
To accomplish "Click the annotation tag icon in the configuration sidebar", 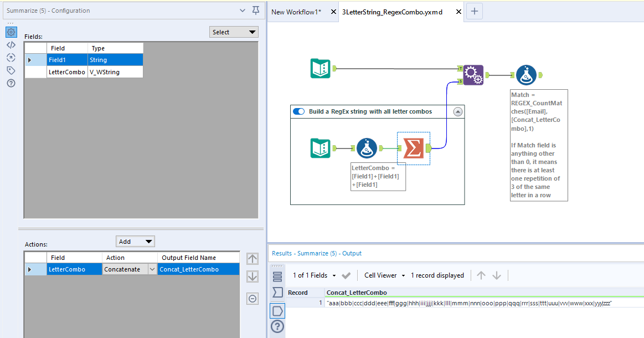I will (x=11, y=70).
